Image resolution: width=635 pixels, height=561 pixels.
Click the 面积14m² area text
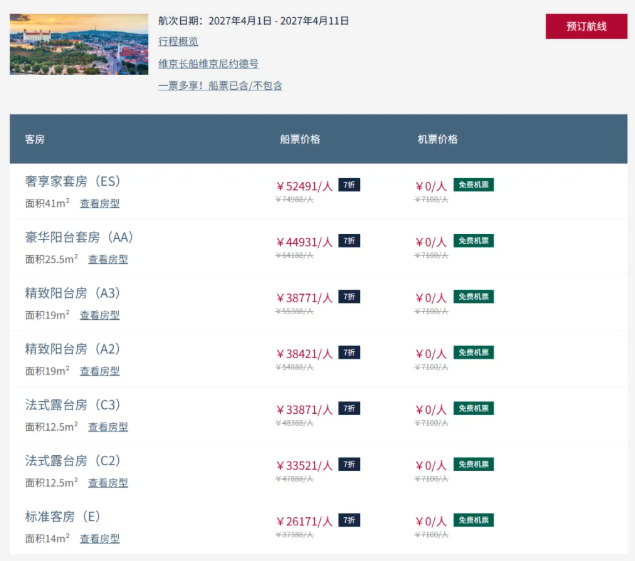pos(47,538)
